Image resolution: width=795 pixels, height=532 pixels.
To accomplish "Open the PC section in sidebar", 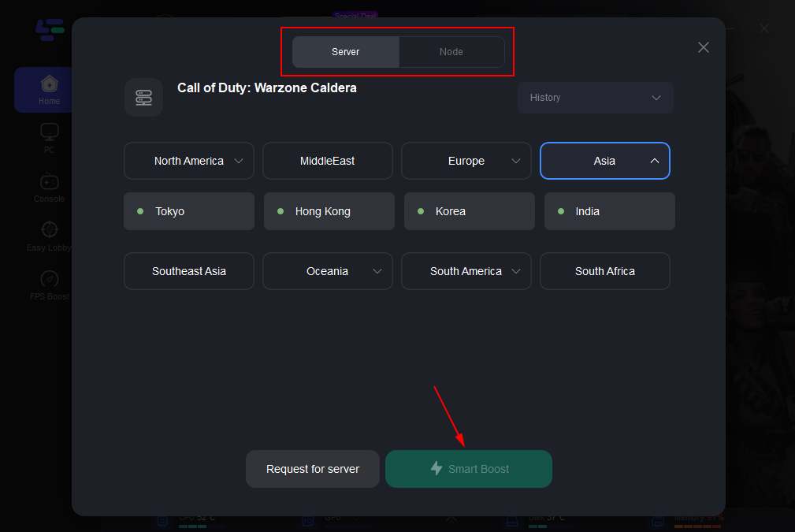I will [49, 139].
